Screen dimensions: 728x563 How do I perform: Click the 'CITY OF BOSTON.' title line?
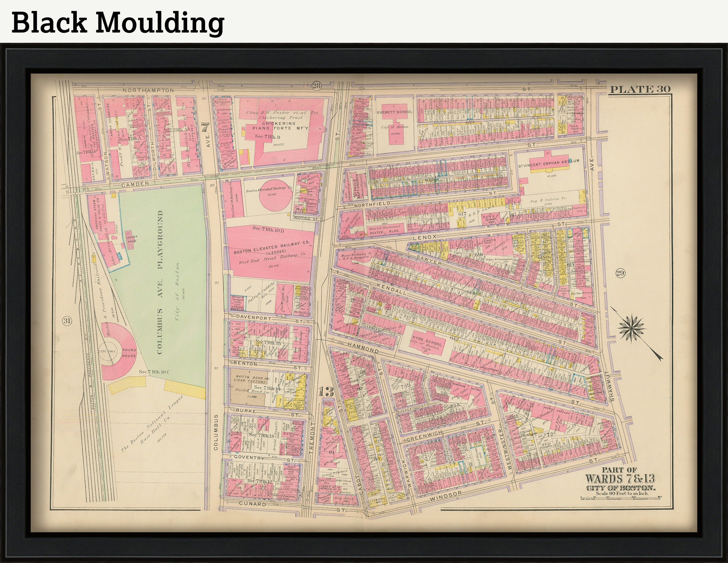[621, 488]
